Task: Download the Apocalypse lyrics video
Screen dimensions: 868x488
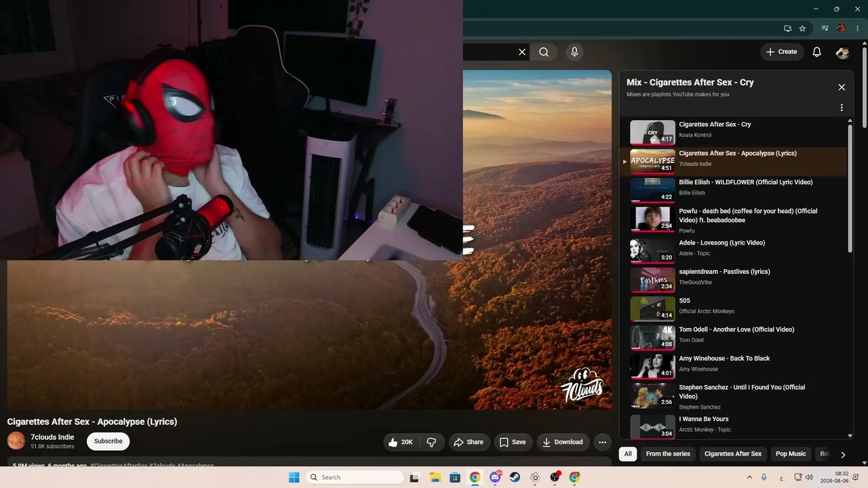Action: pos(563,442)
